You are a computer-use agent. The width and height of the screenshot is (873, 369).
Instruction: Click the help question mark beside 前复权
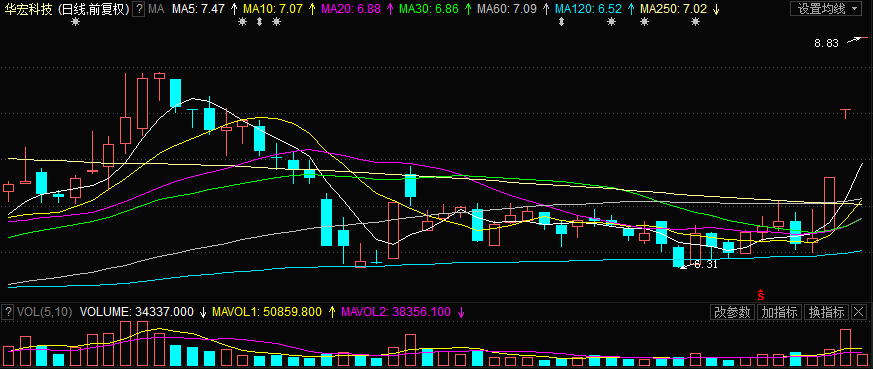point(139,8)
